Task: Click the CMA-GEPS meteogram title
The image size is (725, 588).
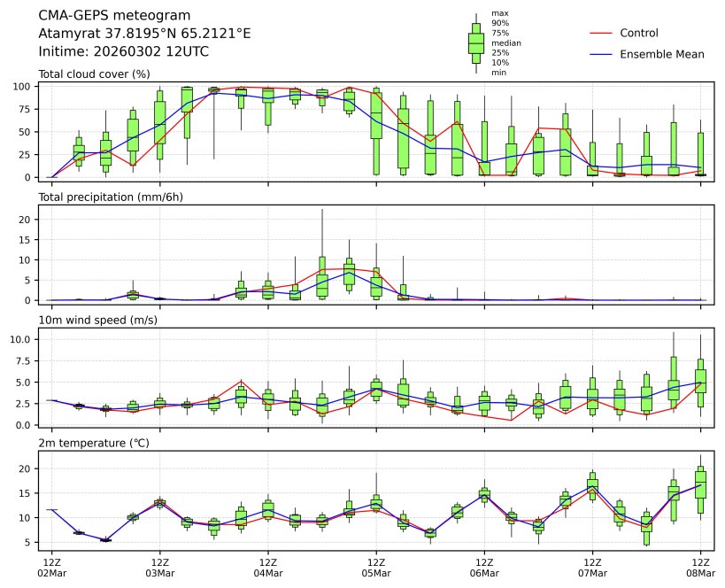Action: coord(114,16)
